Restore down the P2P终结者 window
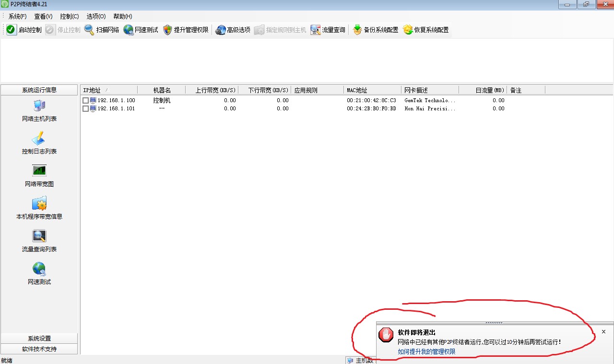Image resolution: width=614 pixels, height=364 pixels. tap(586, 5)
